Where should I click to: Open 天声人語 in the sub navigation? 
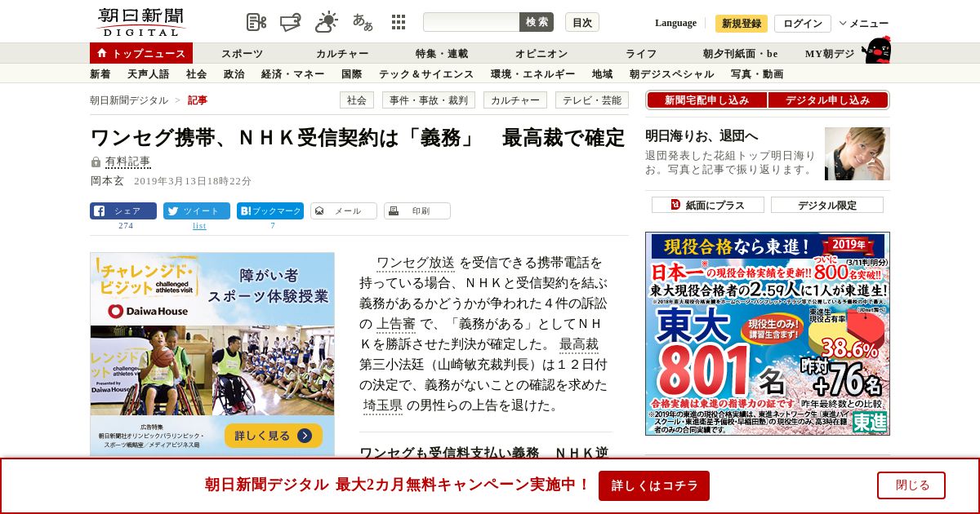(149, 73)
